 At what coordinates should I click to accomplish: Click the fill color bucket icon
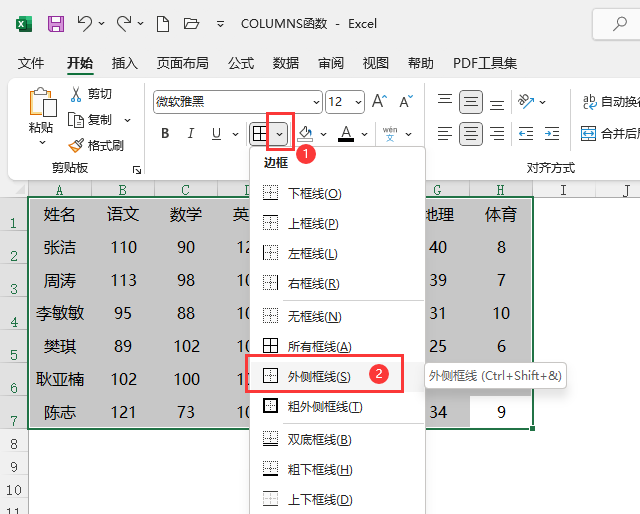305,133
